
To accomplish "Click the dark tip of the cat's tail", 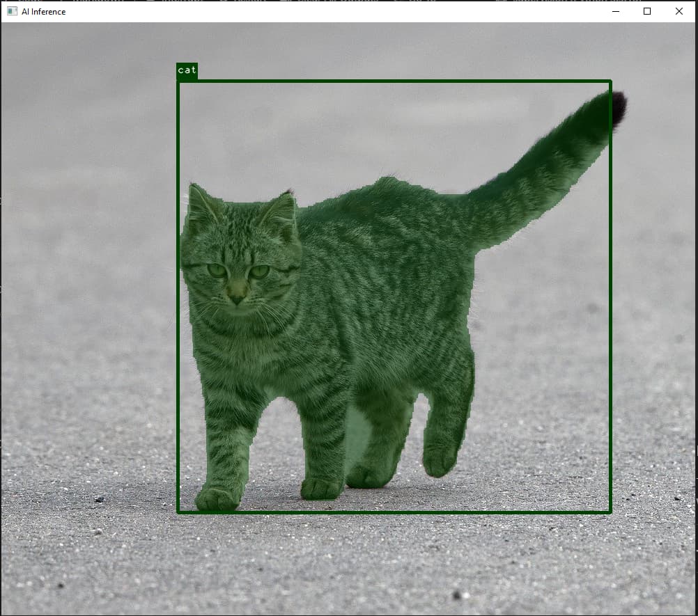I will click(x=617, y=108).
